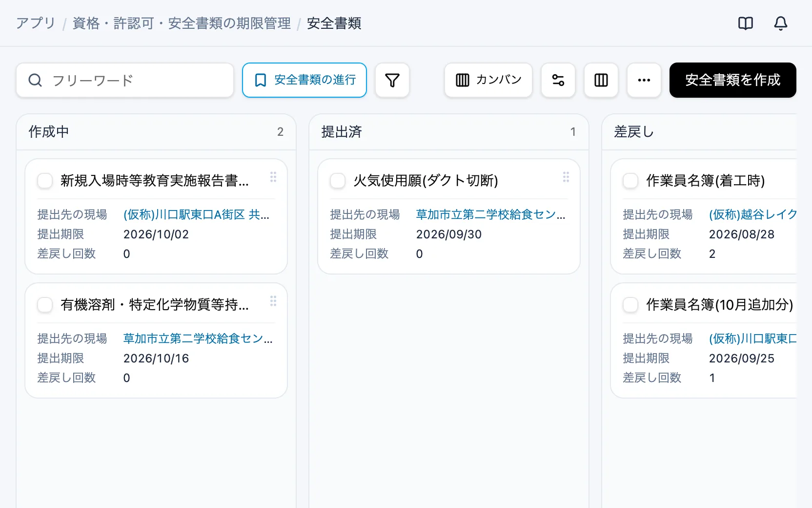
Task: Focus the フリーワード search field
Action: pyautogui.click(x=125, y=80)
